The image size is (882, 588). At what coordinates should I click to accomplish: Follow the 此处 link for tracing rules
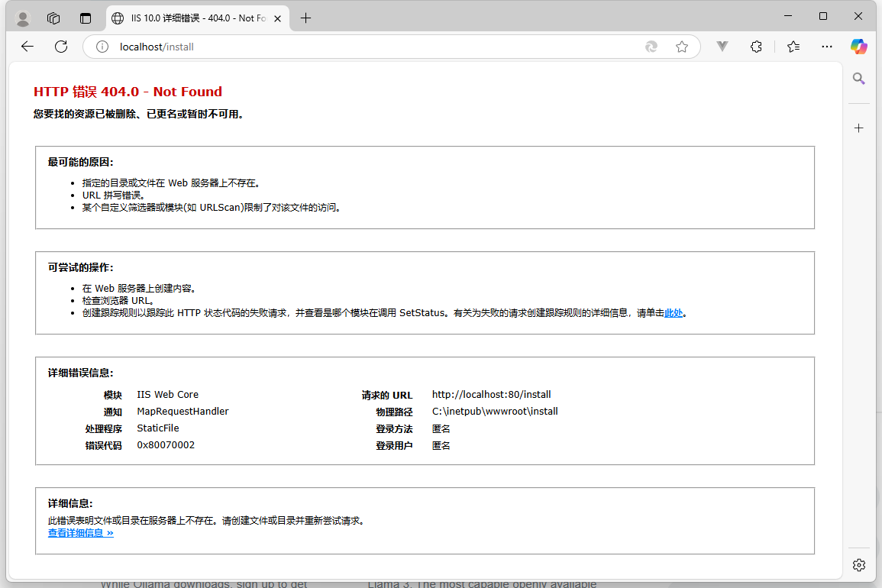click(x=674, y=313)
